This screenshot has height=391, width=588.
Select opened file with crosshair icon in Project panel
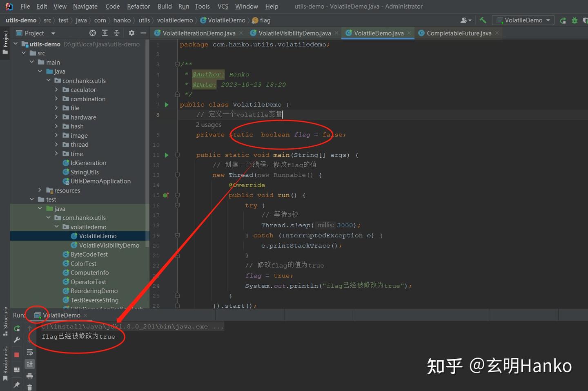point(92,33)
